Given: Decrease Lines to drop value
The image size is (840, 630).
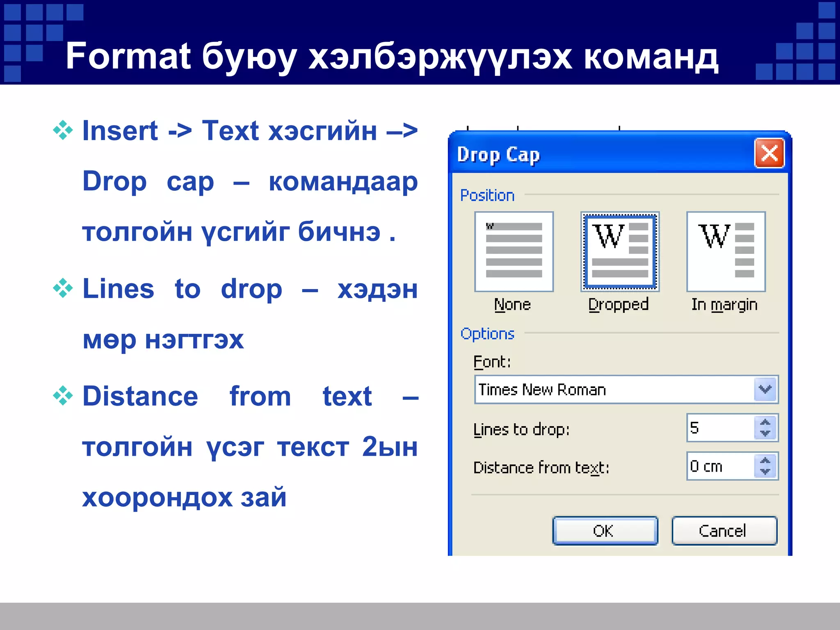Looking at the screenshot, I should [x=765, y=433].
